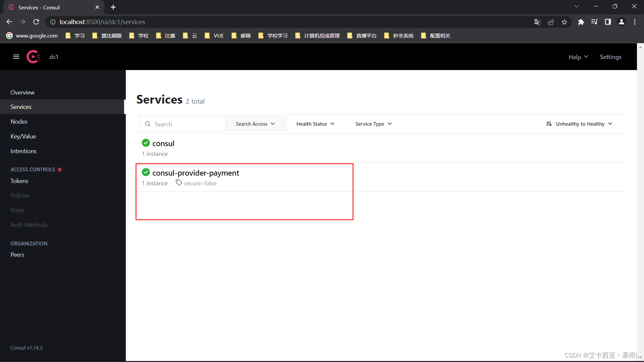The height and width of the screenshot is (362, 644).
Task: Click the green health check icon on consul
Action: pyautogui.click(x=145, y=143)
